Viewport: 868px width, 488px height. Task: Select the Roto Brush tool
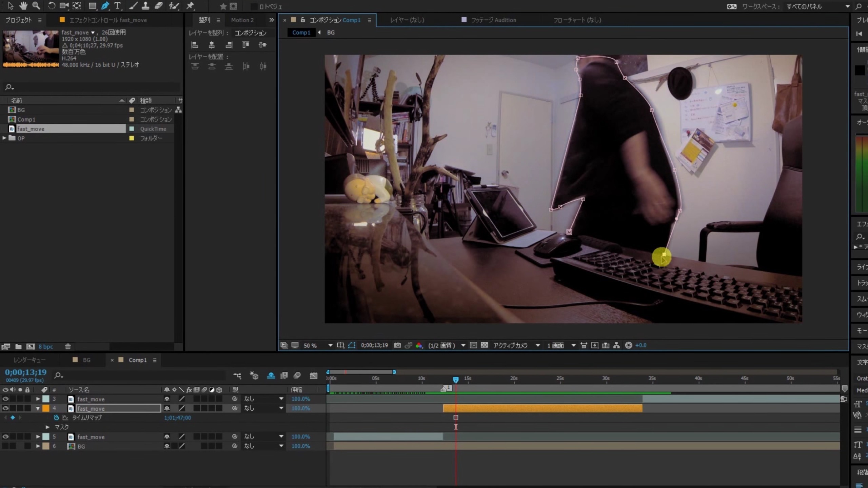click(x=174, y=6)
